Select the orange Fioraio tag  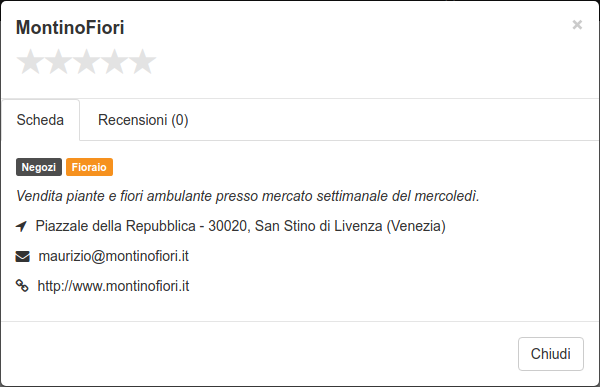pyautogui.click(x=89, y=167)
